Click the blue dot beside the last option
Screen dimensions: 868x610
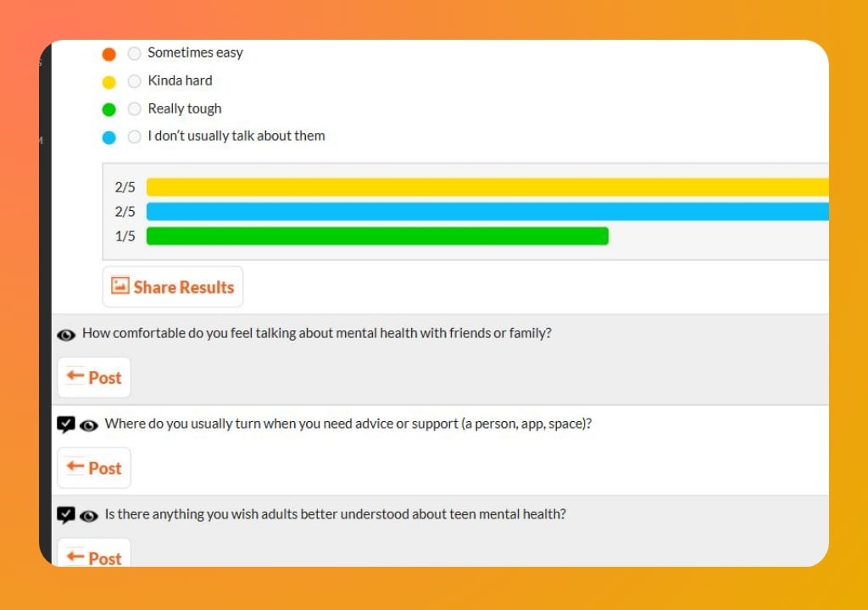pos(110,136)
